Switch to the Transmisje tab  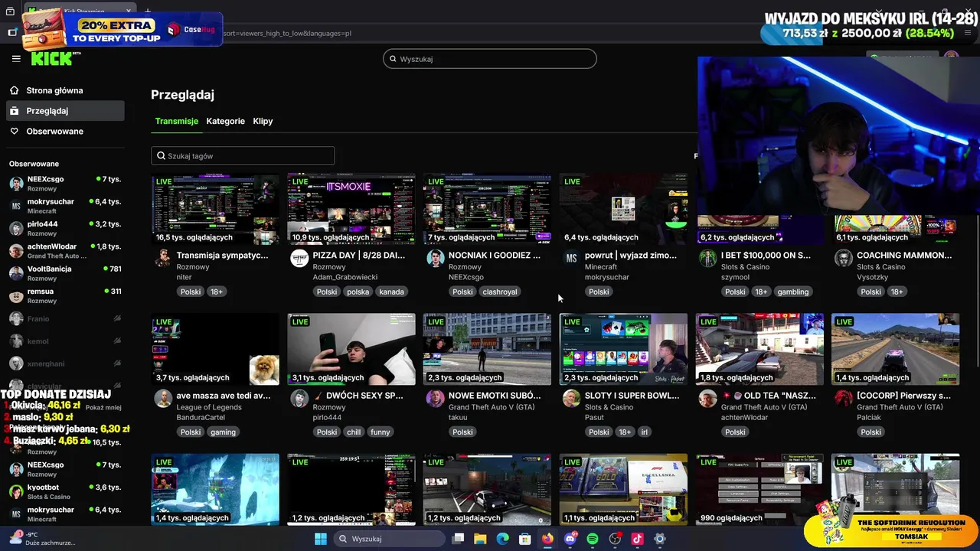[177, 121]
